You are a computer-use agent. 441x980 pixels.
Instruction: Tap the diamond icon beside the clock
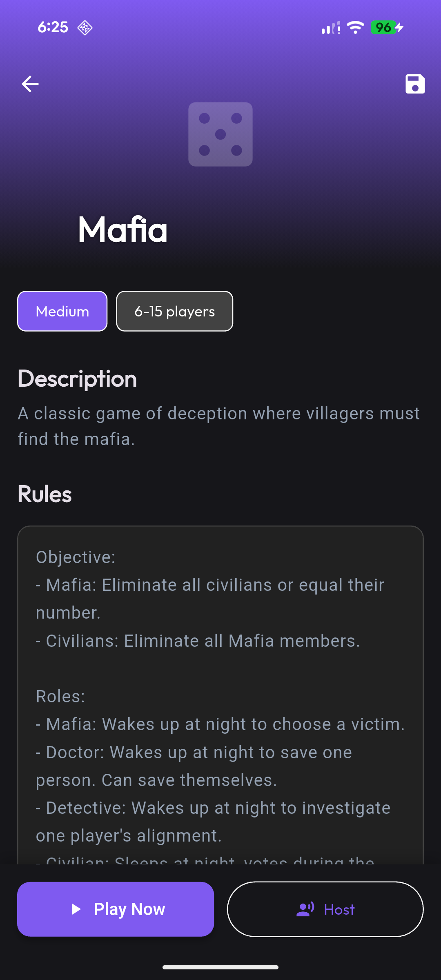tap(85, 28)
